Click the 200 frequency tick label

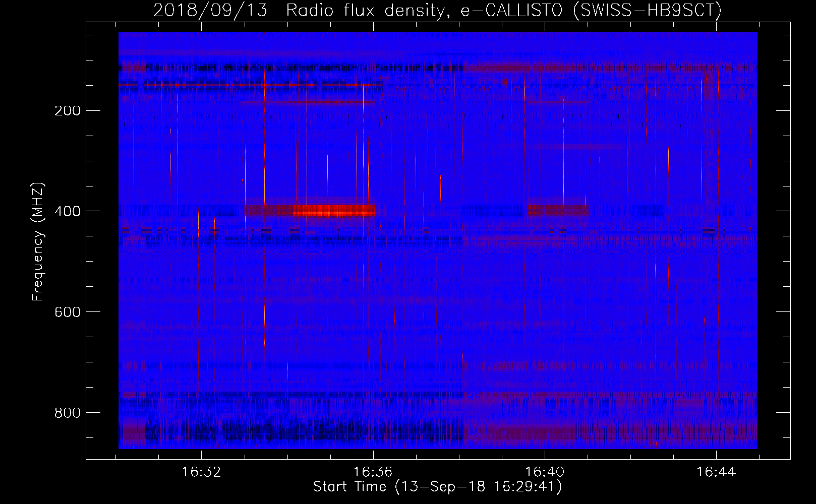tap(68, 111)
